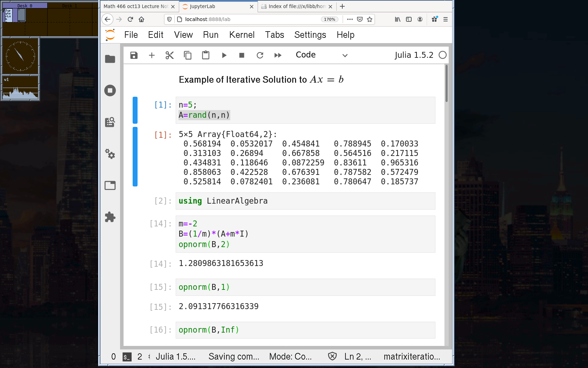
Task: Cut selected cells with the scissors icon
Action: [x=169, y=55]
